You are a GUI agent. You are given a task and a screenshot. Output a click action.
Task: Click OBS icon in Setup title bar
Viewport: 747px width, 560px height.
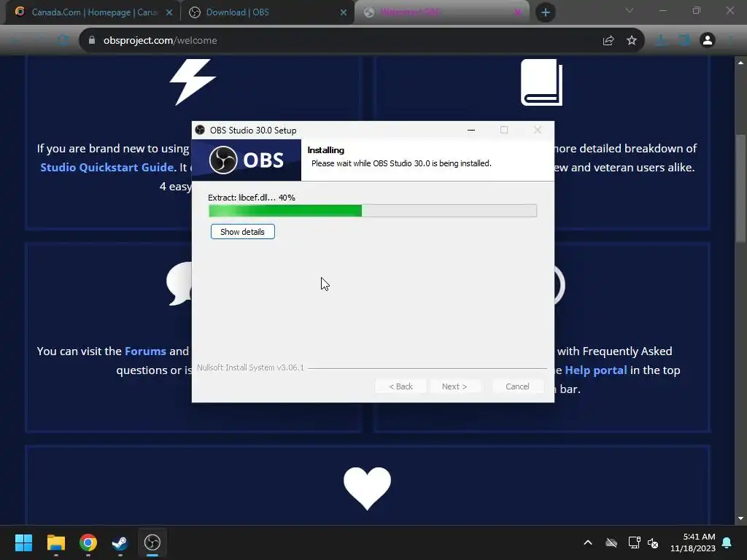[200, 130]
